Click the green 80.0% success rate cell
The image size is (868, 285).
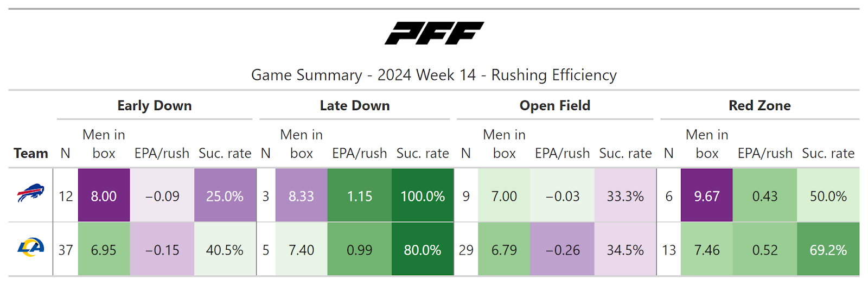(x=423, y=250)
